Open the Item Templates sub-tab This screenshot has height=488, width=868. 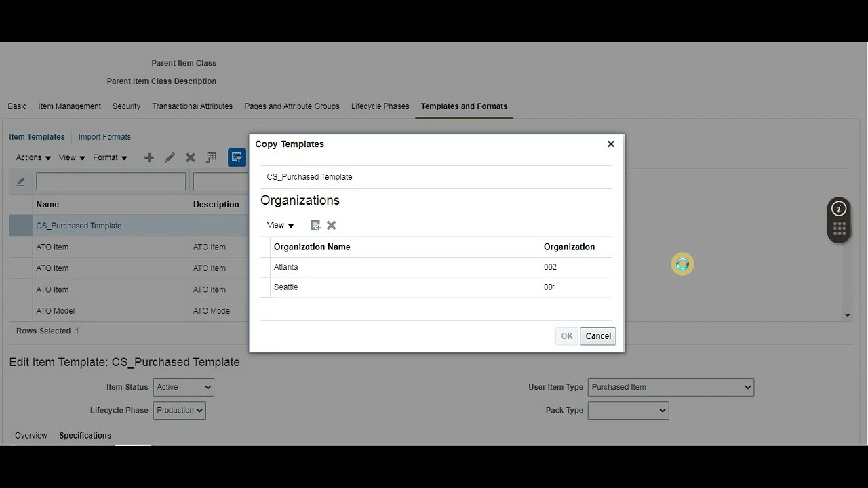37,137
